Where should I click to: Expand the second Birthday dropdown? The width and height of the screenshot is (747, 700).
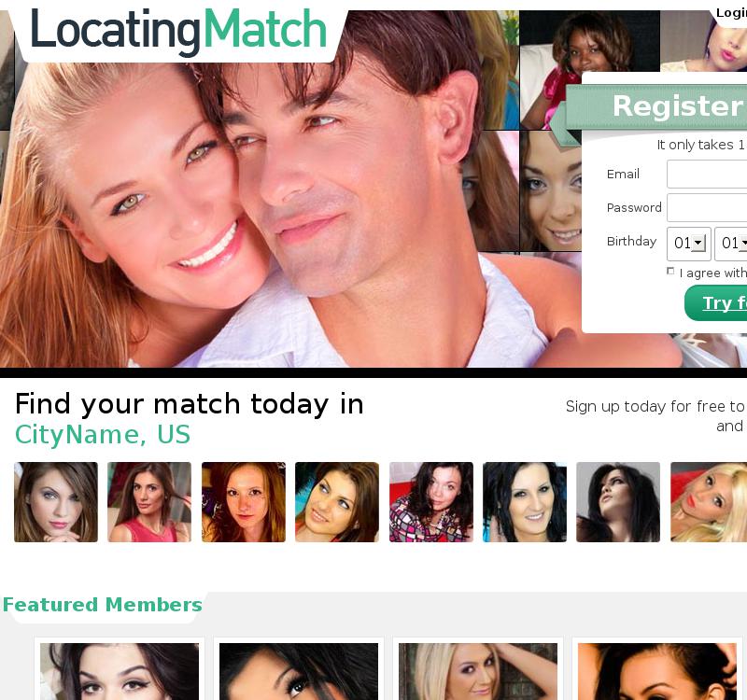coord(731,244)
